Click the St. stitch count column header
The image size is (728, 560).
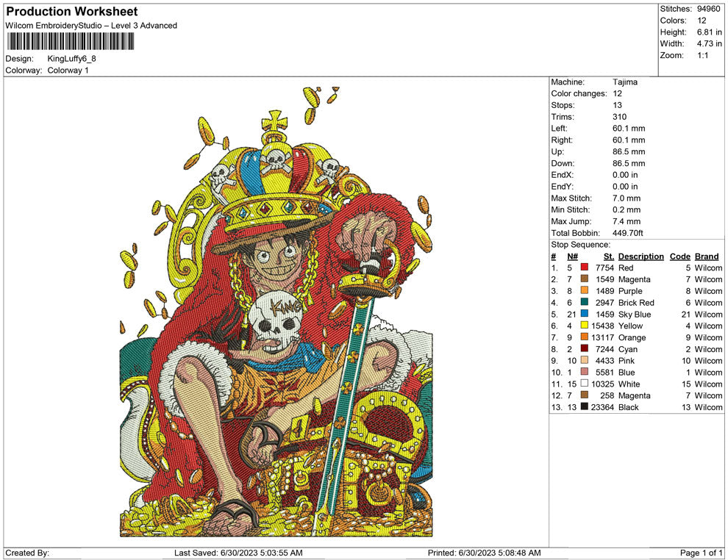(x=608, y=256)
